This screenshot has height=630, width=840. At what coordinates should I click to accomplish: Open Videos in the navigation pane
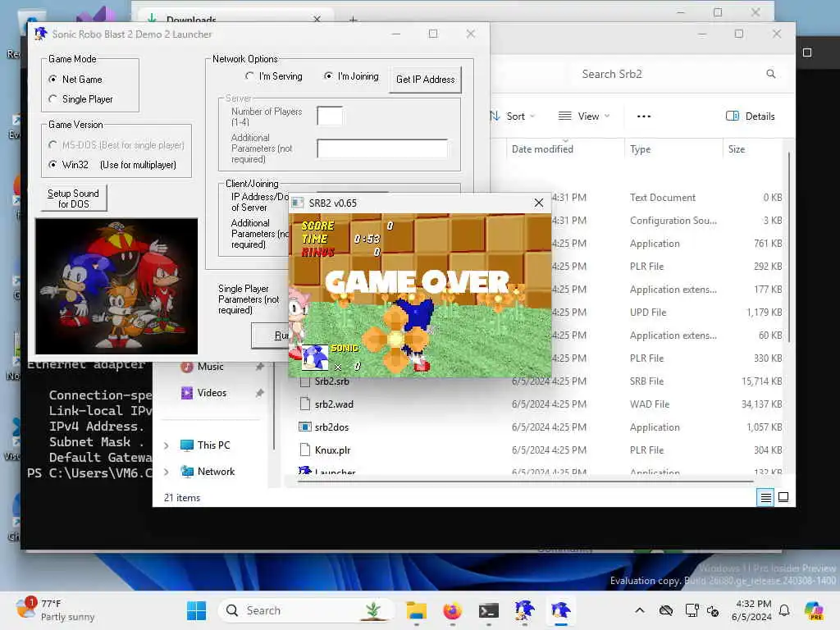[x=212, y=393]
